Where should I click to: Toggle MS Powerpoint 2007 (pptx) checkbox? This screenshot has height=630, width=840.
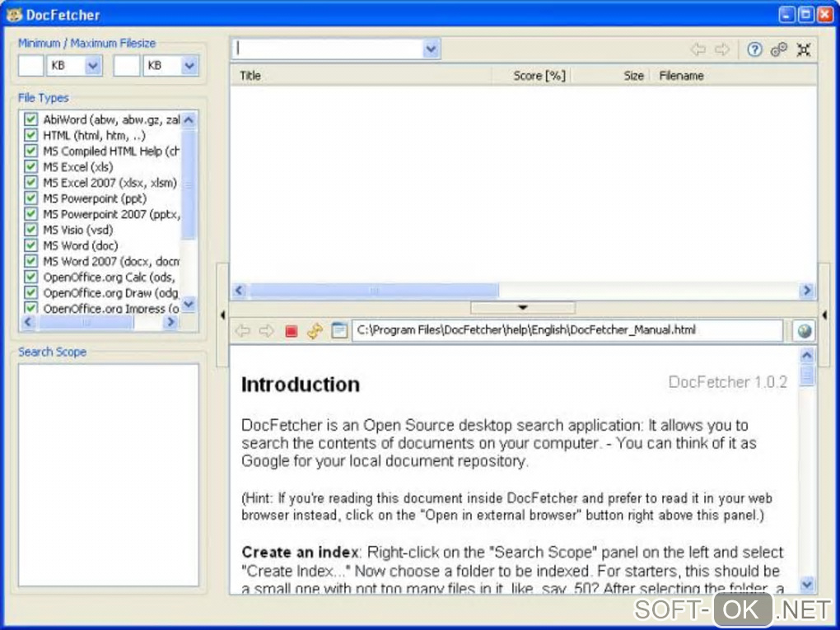[31, 214]
